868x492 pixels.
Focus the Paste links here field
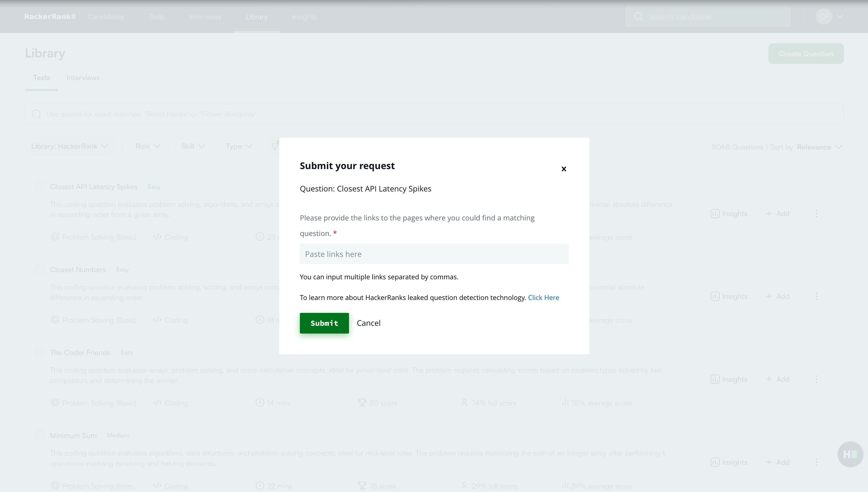pos(434,254)
